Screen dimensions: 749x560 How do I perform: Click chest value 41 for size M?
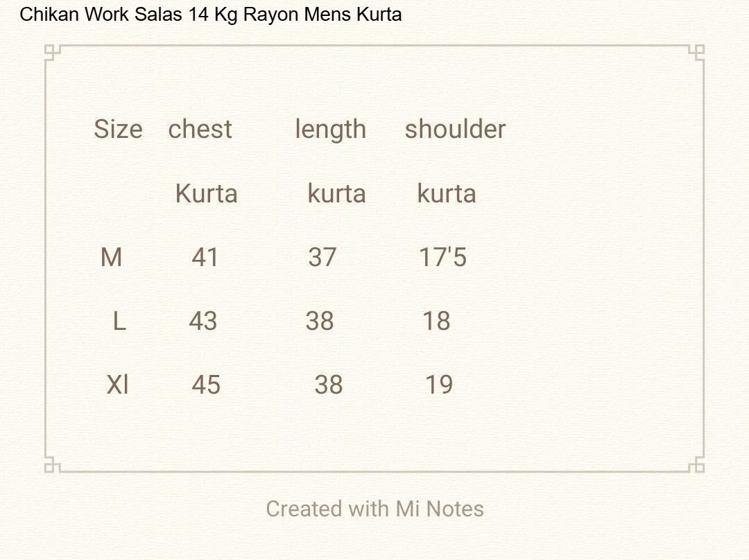205,258
